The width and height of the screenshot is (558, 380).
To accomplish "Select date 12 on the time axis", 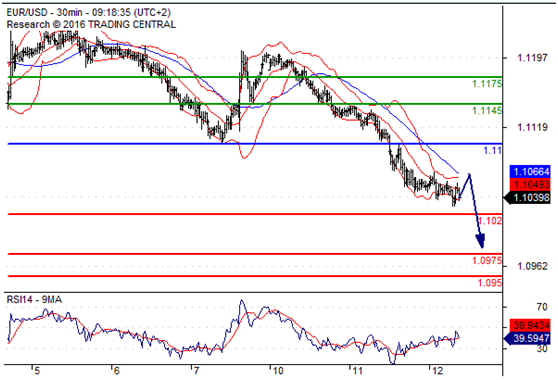I will pos(438,371).
